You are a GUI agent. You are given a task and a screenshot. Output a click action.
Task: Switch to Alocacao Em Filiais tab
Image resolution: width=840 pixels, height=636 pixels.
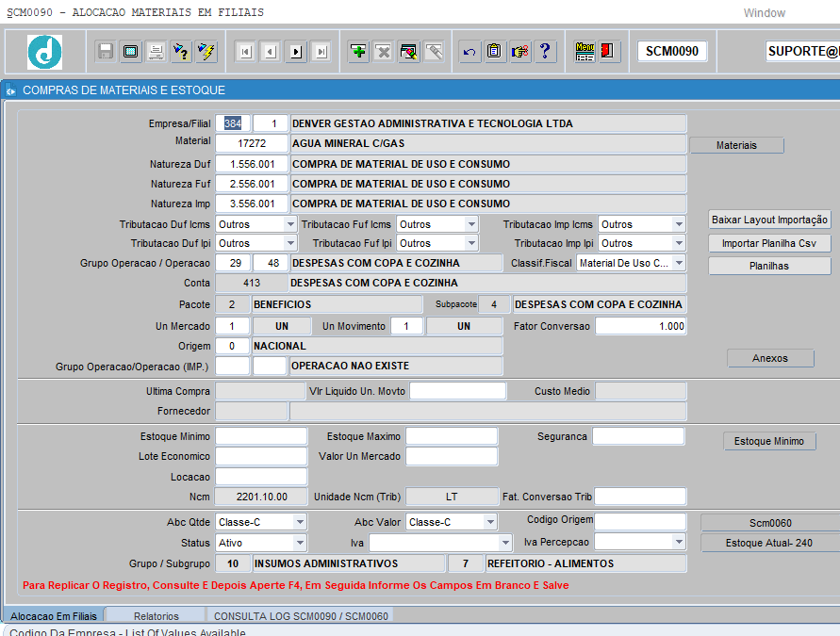click(x=54, y=615)
